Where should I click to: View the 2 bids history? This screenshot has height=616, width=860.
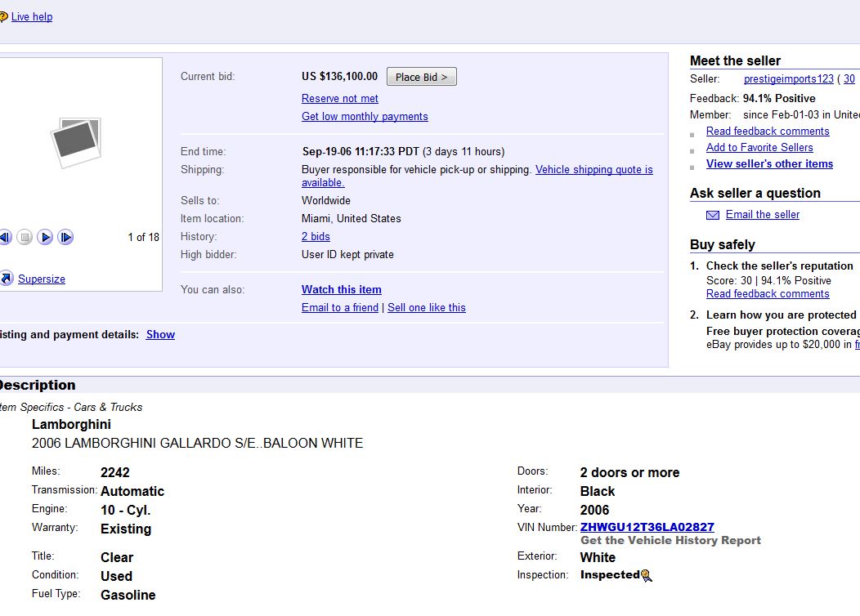pyautogui.click(x=316, y=236)
